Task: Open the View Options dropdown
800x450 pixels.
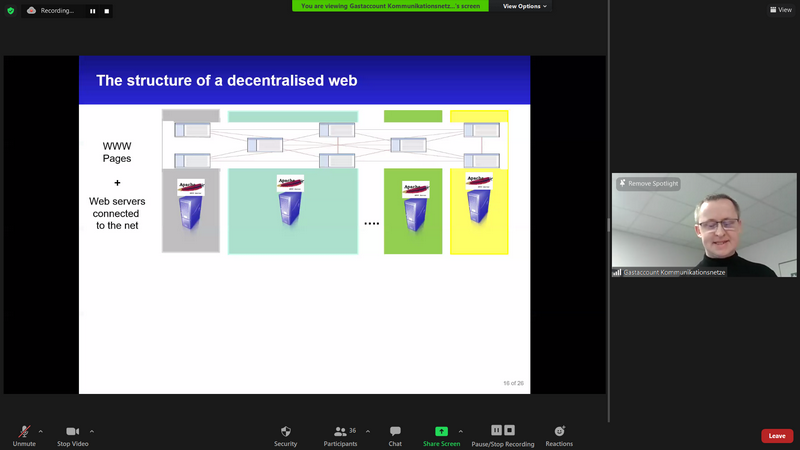Action: 524,6
